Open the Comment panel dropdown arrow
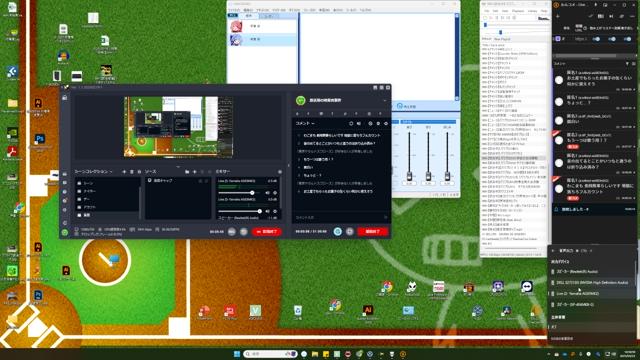The height and width of the screenshot is (360, 640). coord(313,123)
